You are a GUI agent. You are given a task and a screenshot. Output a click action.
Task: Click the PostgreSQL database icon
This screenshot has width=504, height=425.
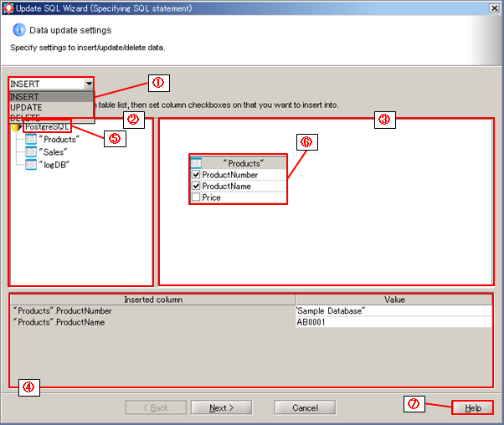coord(17,126)
